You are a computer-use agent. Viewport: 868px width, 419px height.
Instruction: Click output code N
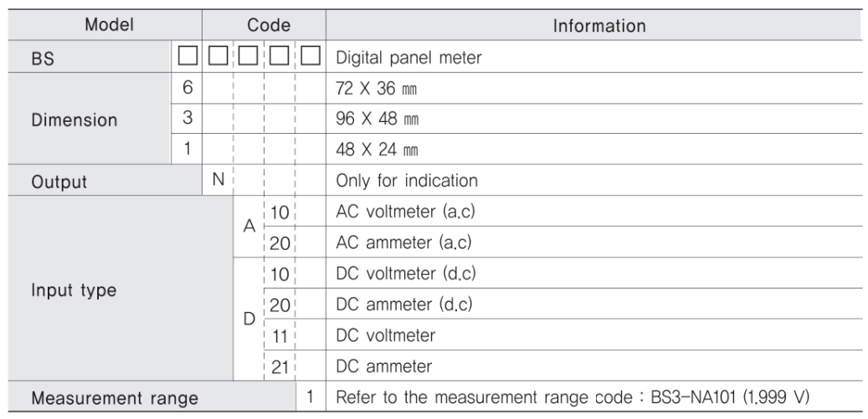click(218, 180)
